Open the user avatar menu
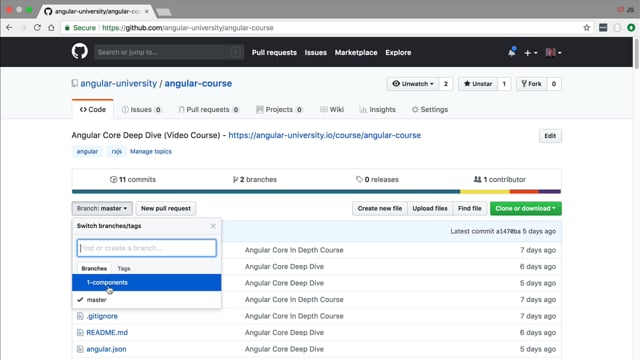The height and width of the screenshot is (360, 640). pos(553,53)
